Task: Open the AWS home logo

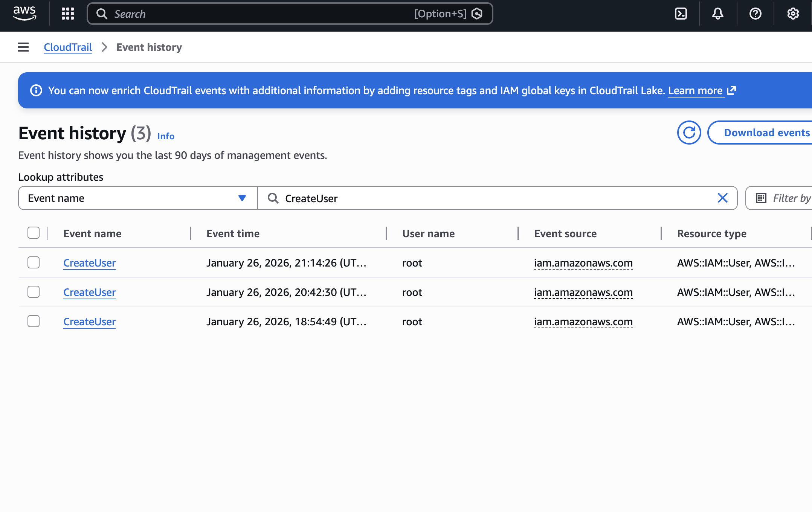Action: coord(24,14)
